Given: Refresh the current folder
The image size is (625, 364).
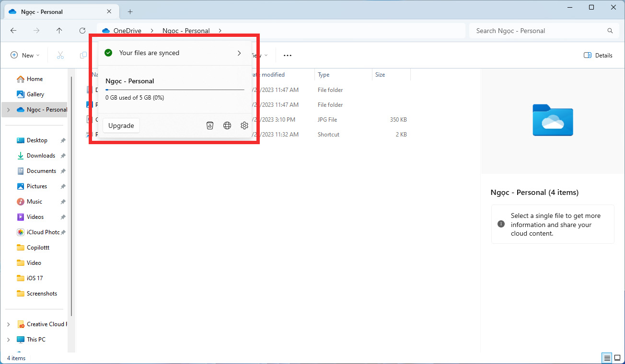Looking at the screenshot, I should point(82,31).
